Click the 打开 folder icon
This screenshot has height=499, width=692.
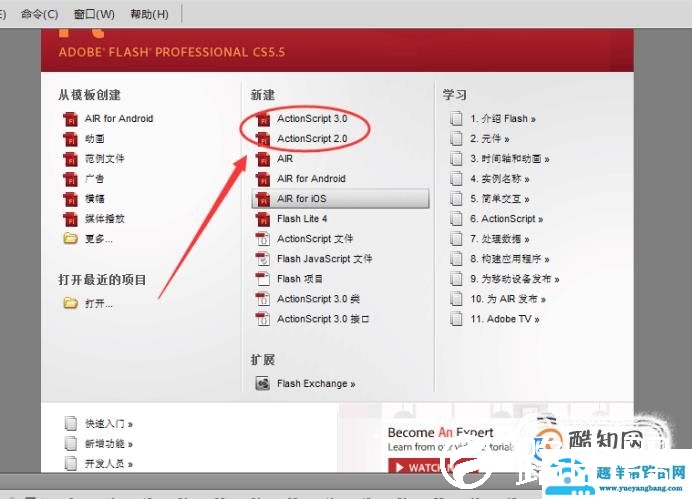click(70, 303)
